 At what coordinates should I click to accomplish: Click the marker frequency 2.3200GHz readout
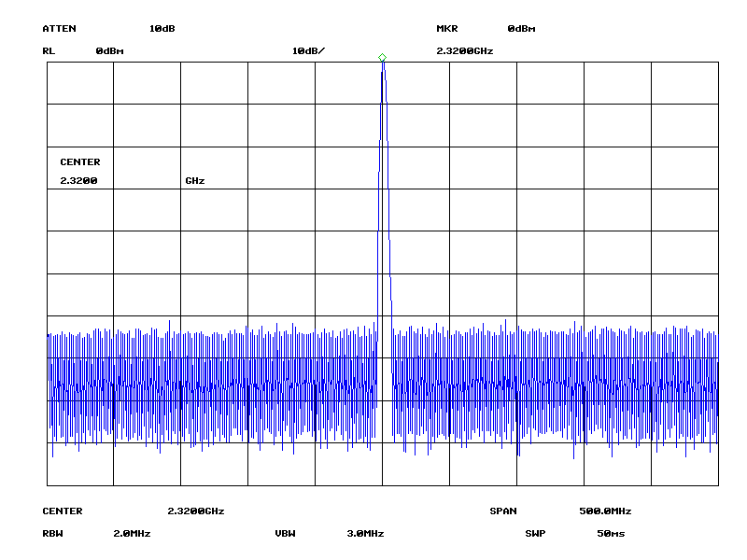point(464,51)
